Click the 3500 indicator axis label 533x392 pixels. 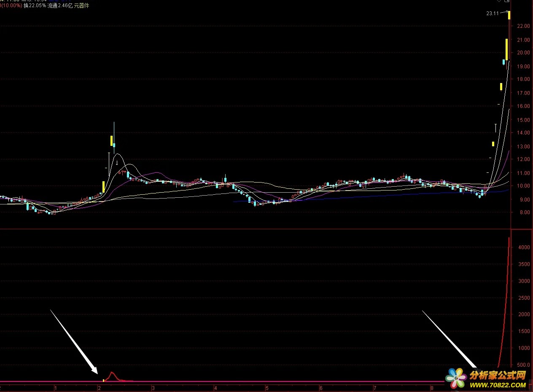(524, 265)
